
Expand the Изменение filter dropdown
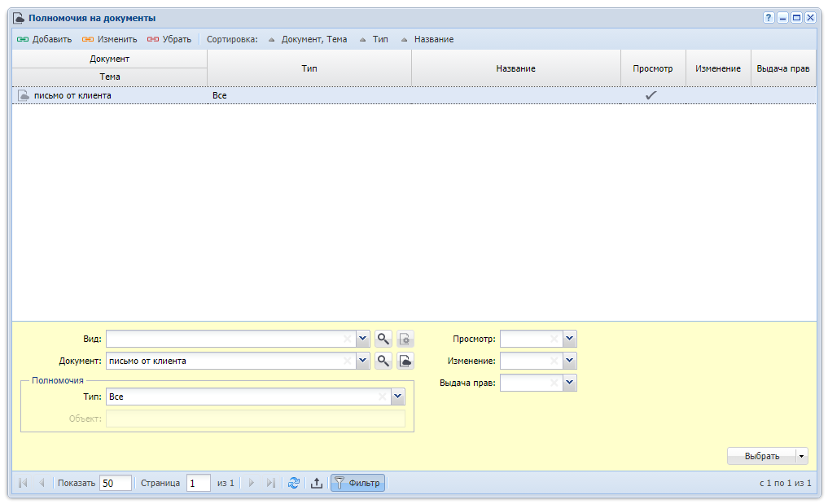(x=569, y=361)
